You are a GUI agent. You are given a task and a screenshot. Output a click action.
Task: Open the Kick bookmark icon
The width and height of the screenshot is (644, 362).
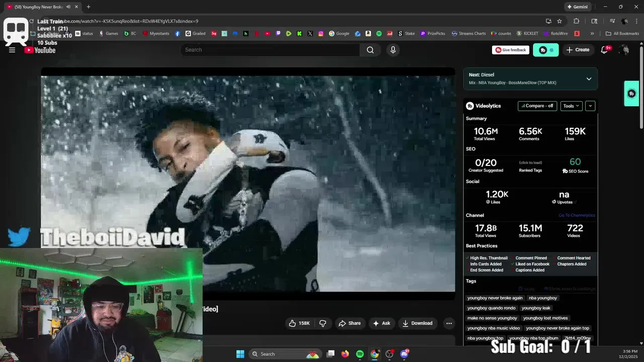299,34
